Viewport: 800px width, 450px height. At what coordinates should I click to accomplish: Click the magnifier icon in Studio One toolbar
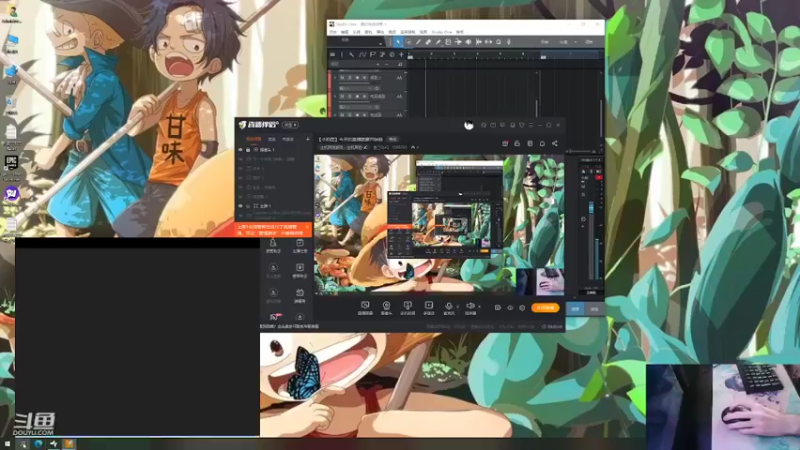[498, 42]
